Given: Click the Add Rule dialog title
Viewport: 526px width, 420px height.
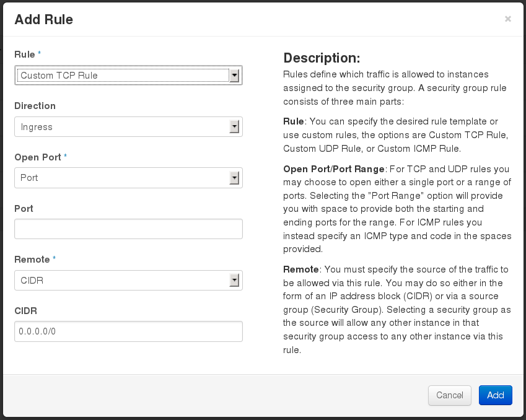Looking at the screenshot, I should point(43,19).
